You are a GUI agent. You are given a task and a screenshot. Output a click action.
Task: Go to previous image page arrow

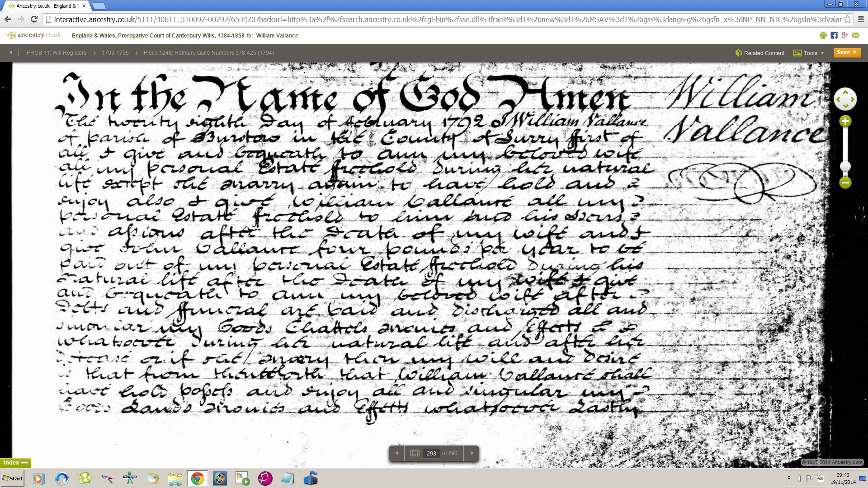pyautogui.click(x=397, y=453)
